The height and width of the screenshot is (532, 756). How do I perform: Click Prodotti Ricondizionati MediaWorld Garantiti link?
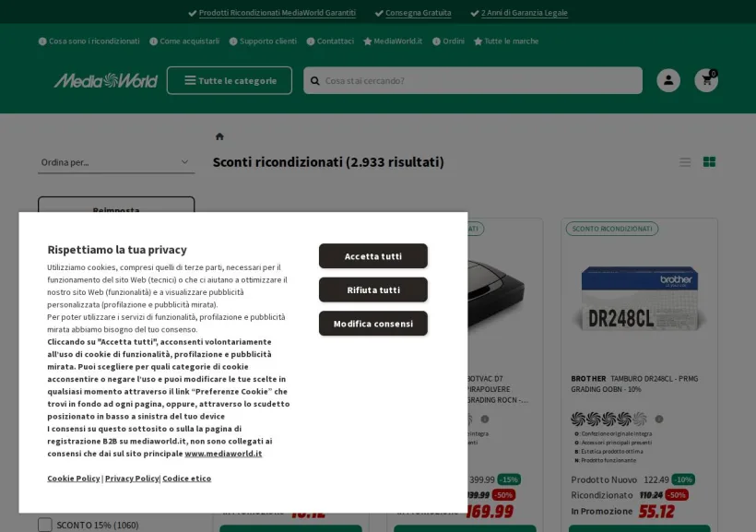click(x=278, y=13)
